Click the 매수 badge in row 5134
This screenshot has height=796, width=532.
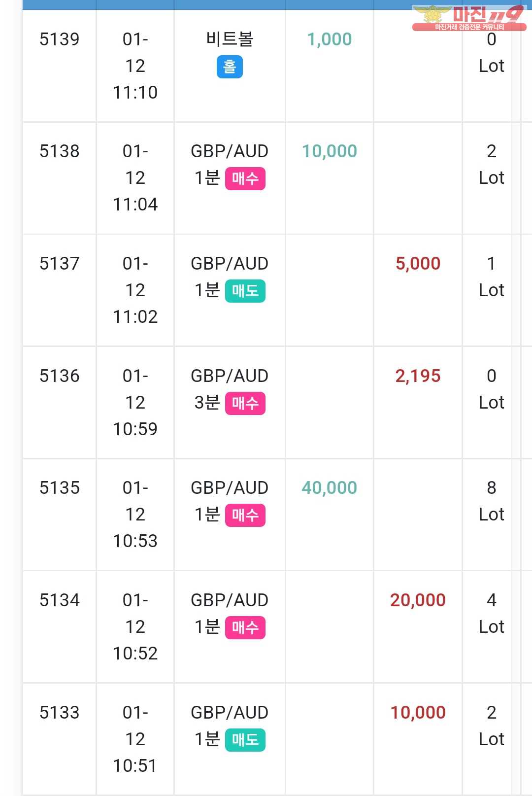tap(245, 627)
